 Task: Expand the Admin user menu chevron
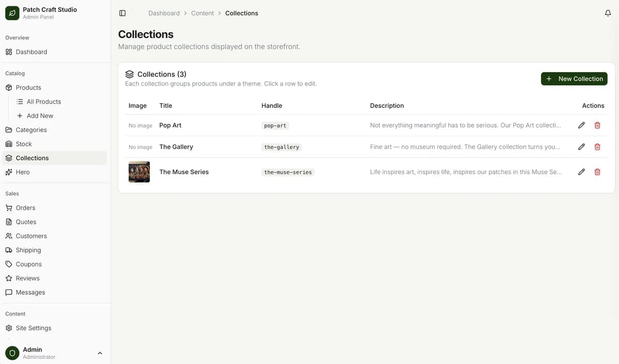[x=100, y=353]
